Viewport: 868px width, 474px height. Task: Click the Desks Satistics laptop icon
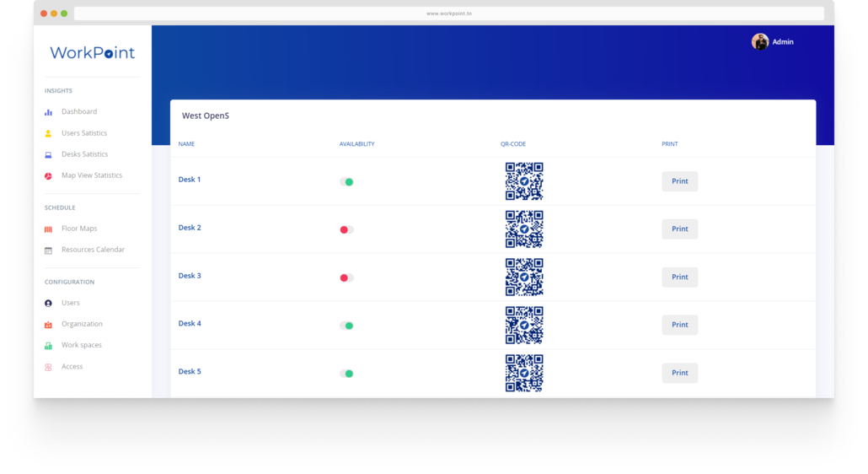[48, 155]
